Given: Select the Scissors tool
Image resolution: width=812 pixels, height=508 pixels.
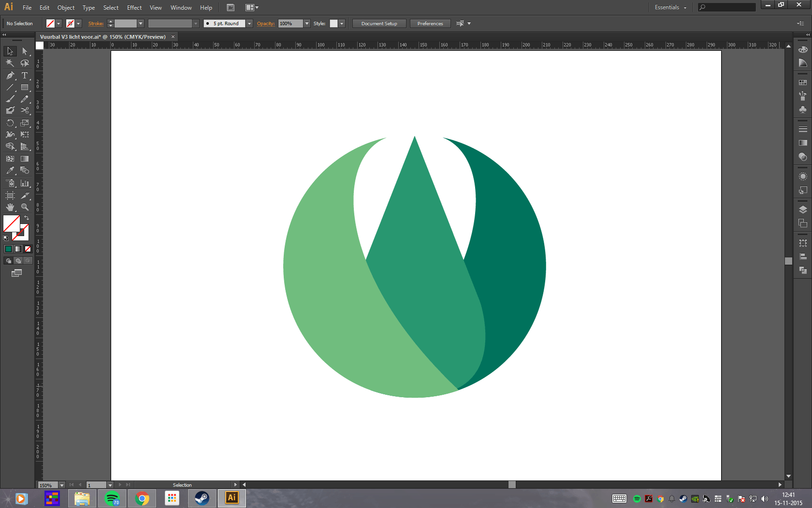Looking at the screenshot, I should [x=25, y=110].
